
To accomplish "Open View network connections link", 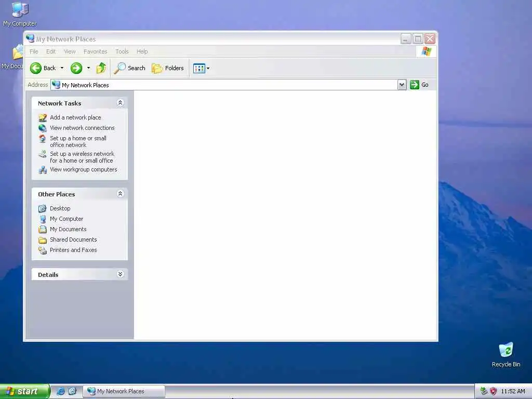I will [x=82, y=128].
